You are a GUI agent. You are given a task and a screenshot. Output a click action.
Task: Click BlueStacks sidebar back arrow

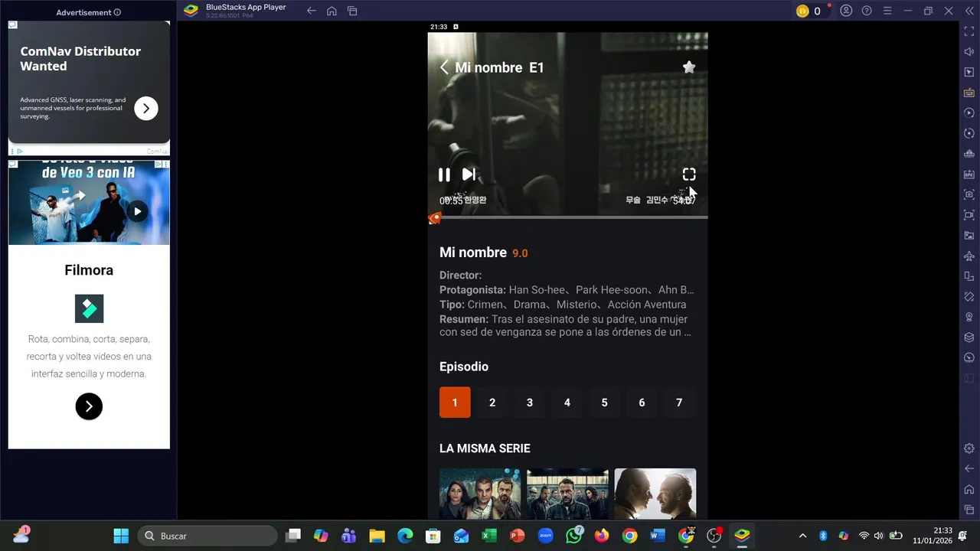969,468
